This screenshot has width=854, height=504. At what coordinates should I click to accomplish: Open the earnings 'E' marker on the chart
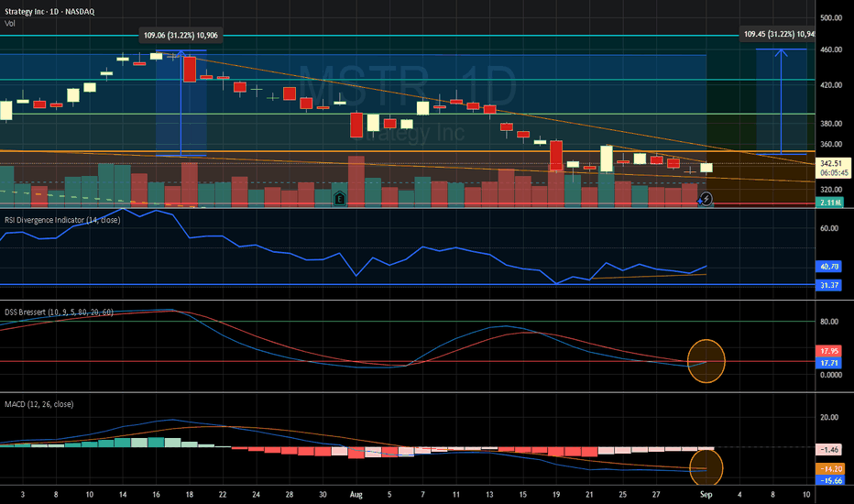click(x=340, y=198)
